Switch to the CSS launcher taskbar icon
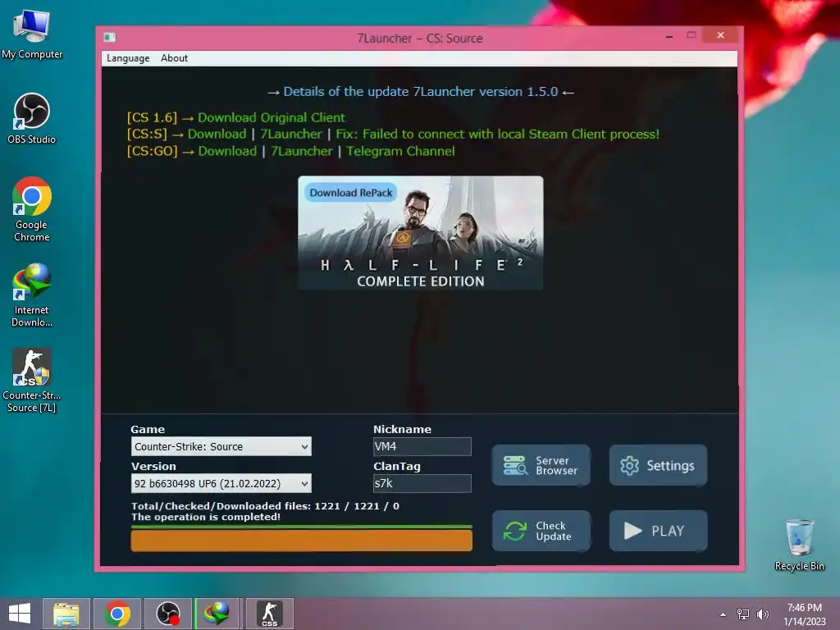 point(269,614)
